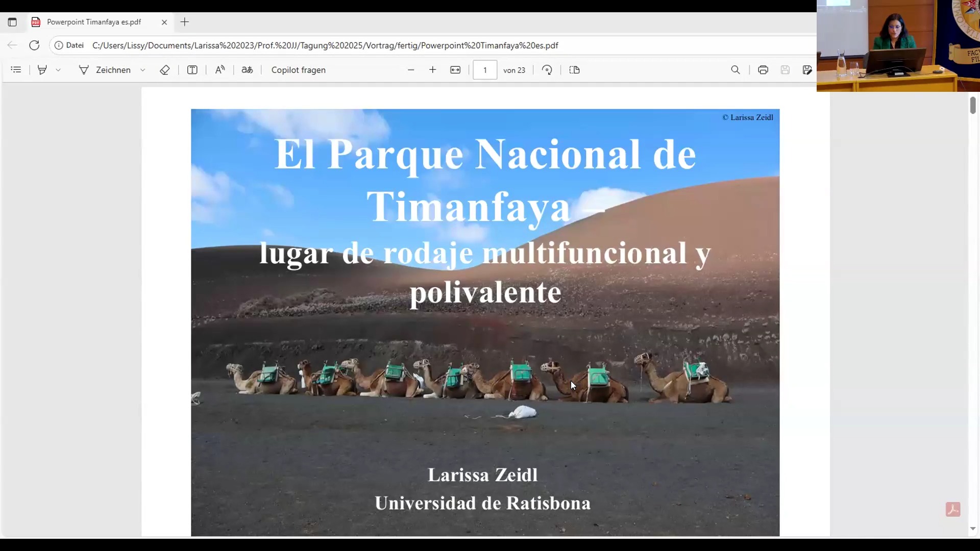Screen dimensions: 980x551
Task: Select the Powerpoint Timanfaya es.pdf tab
Action: pyautogui.click(x=94, y=22)
